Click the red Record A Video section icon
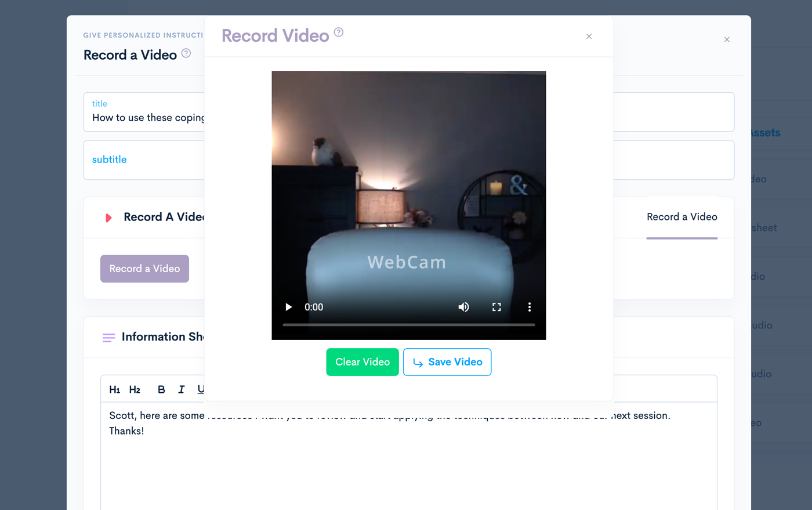Image resolution: width=812 pixels, height=510 pixels. 108,218
